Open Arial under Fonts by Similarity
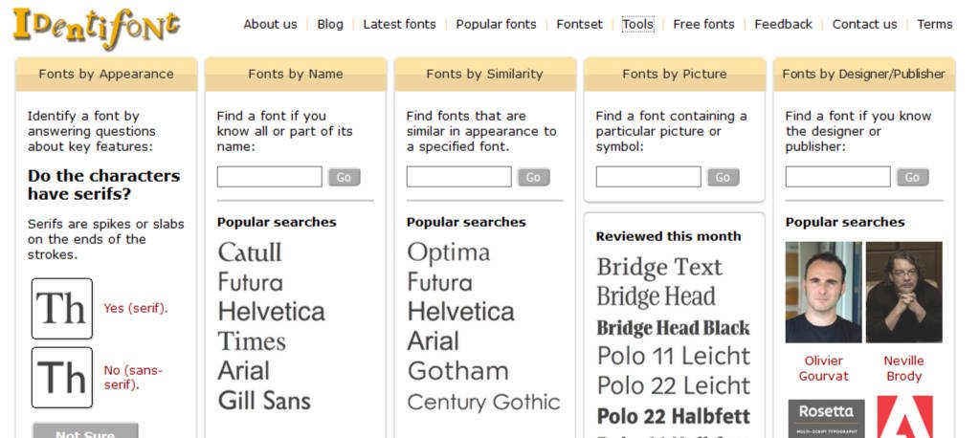Image resolution: width=980 pixels, height=438 pixels. click(x=434, y=341)
